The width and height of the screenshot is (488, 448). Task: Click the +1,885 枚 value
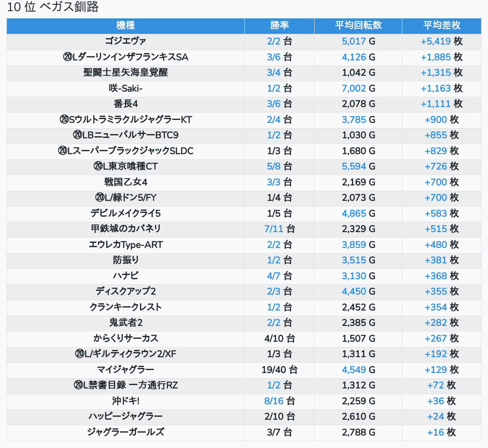pyautogui.click(x=442, y=57)
